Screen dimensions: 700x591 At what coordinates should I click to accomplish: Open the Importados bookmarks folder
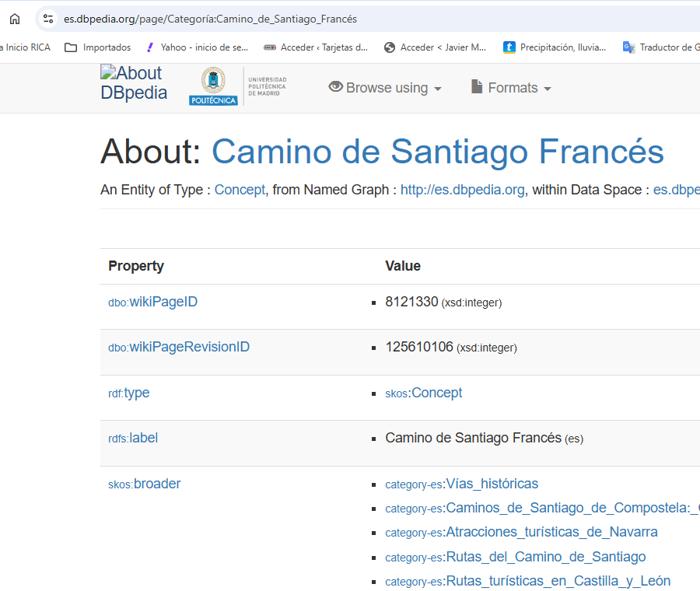[98, 47]
